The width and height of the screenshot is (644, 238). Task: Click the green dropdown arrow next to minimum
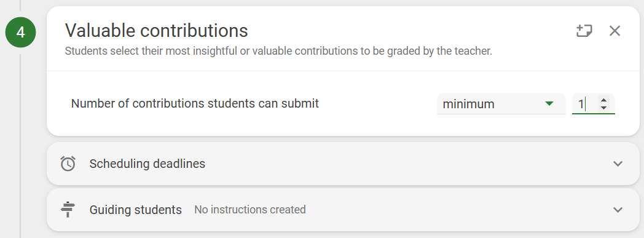tap(549, 103)
